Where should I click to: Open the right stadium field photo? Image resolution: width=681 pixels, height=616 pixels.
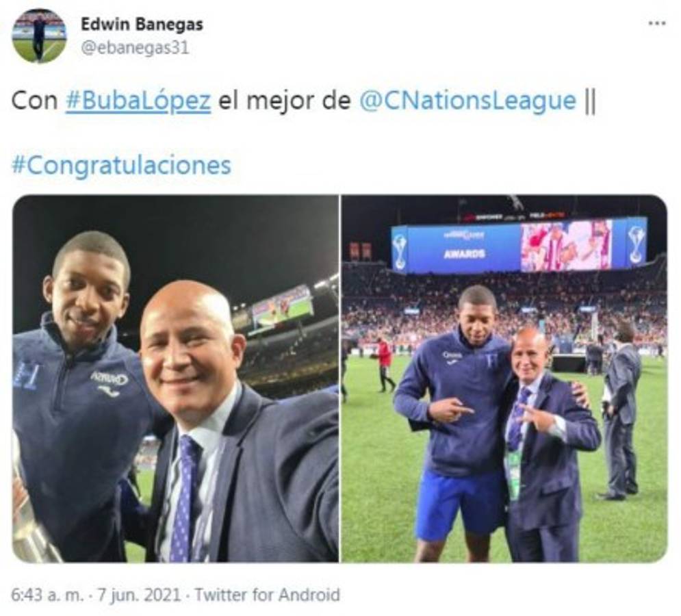(504, 378)
